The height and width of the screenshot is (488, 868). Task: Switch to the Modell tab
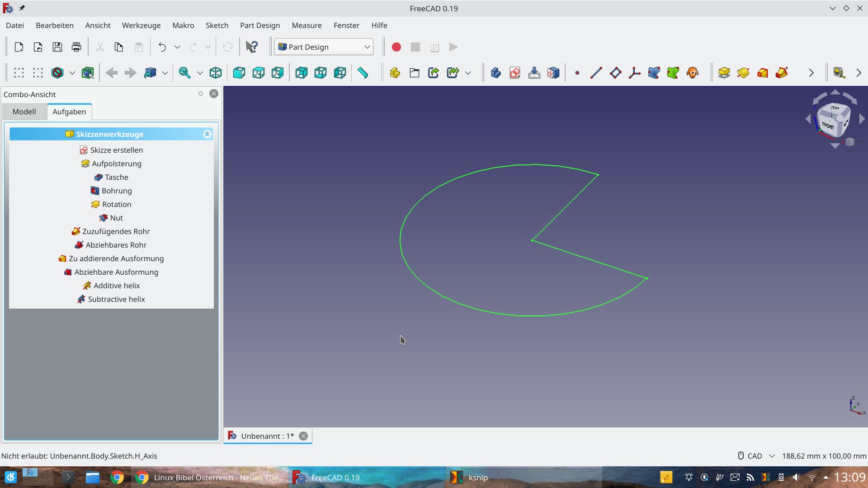coord(24,112)
